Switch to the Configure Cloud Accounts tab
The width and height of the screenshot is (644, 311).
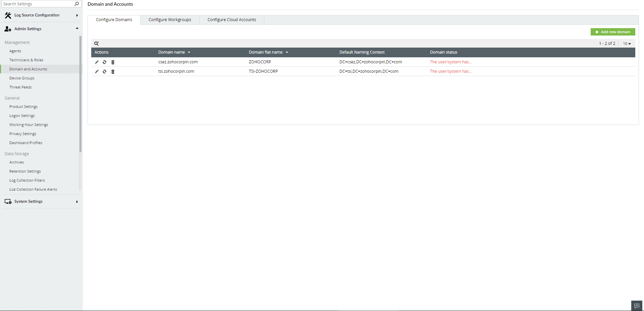click(x=231, y=19)
